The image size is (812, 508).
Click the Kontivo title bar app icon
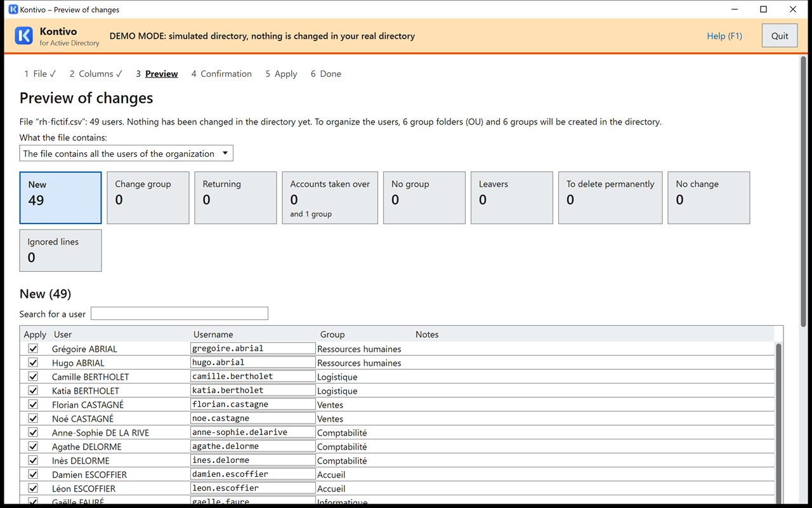pyautogui.click(x=13, y=10)
